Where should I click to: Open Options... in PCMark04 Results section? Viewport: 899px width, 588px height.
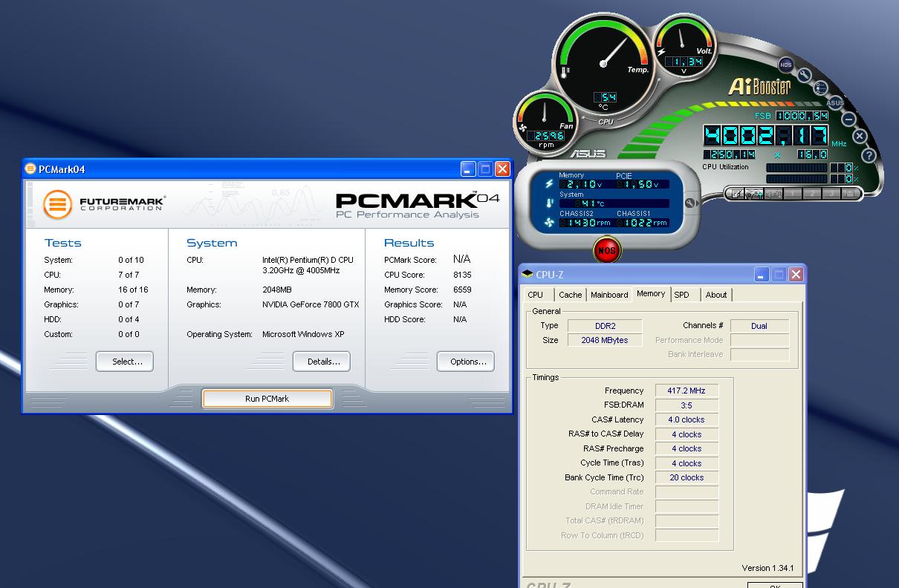click(466, 362)
